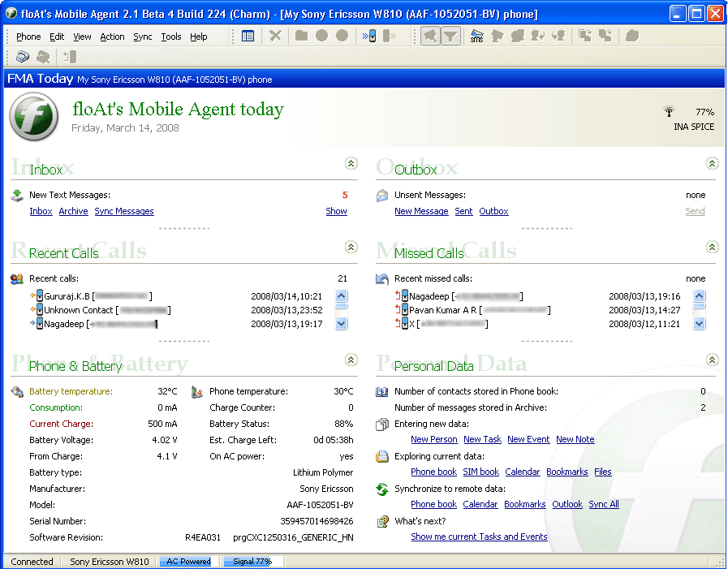This screenshot has height=569, width=728.
Task: Click the icon next to Phone temperature
Action: tap(197, 392)
